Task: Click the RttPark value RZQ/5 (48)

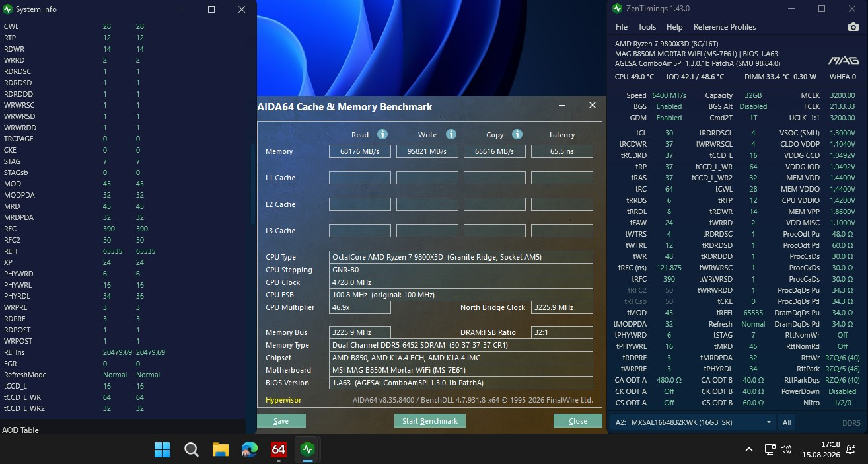Action: [842, 369]
